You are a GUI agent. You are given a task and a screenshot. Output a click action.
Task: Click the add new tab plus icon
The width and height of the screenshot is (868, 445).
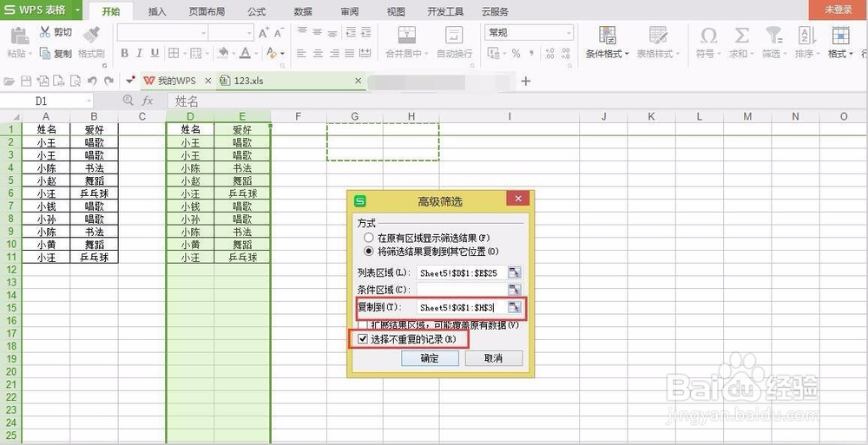coord(525,81)
